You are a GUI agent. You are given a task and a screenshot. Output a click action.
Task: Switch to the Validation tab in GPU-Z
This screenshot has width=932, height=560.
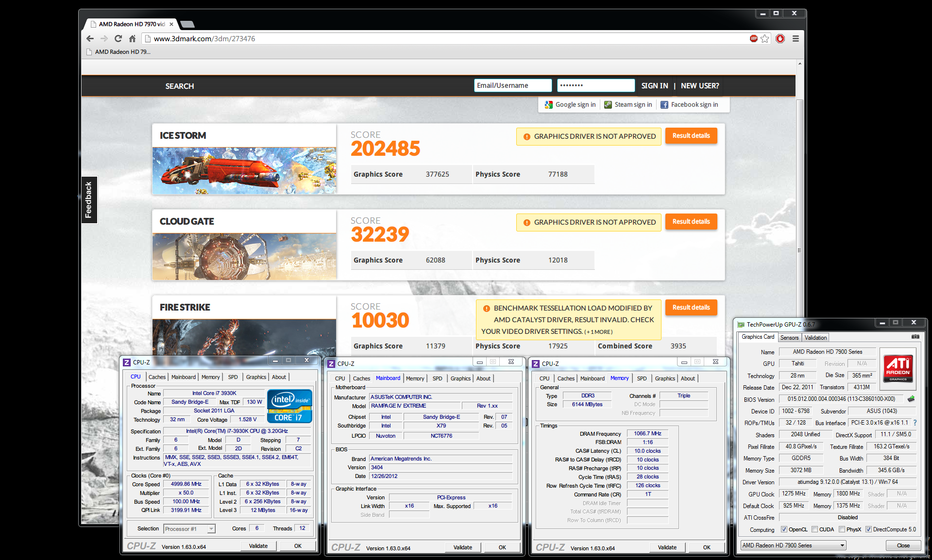click(x=815, y=338)
